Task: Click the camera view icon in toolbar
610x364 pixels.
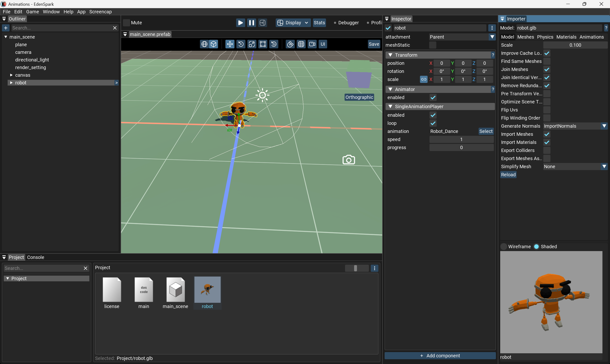Action: (312, 44)
